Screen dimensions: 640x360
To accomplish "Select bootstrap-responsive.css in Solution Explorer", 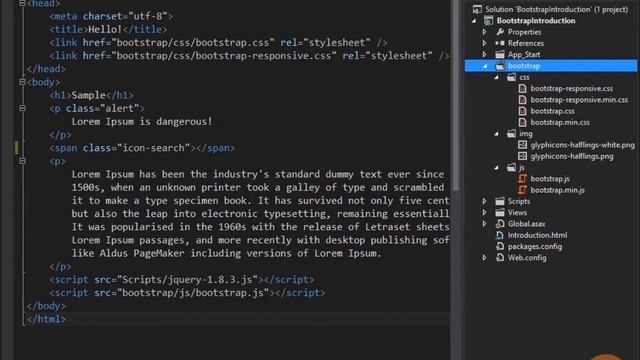I will [571, 88].
